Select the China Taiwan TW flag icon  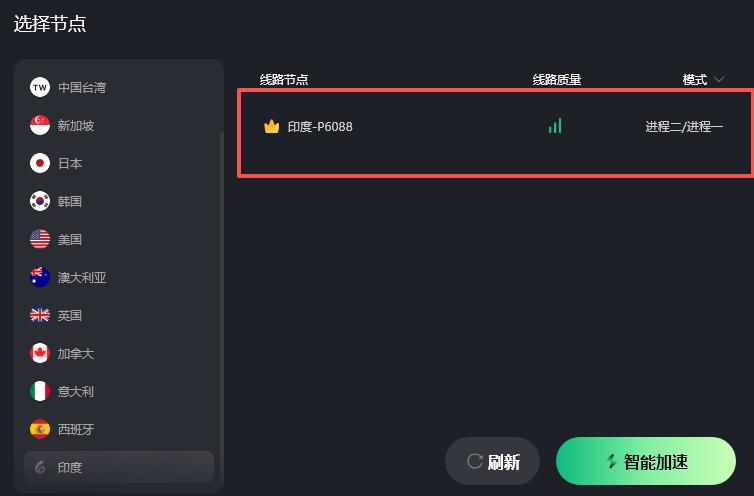click(x=40, y=87)
